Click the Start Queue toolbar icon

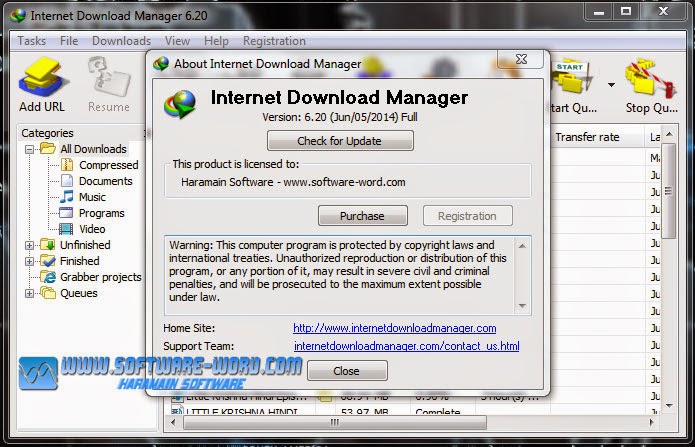571,78
